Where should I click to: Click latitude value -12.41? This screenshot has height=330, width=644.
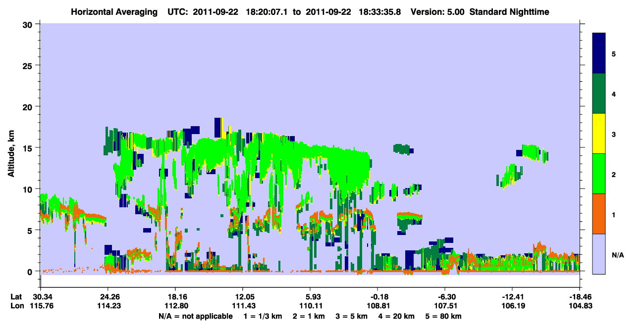[512, 297]
